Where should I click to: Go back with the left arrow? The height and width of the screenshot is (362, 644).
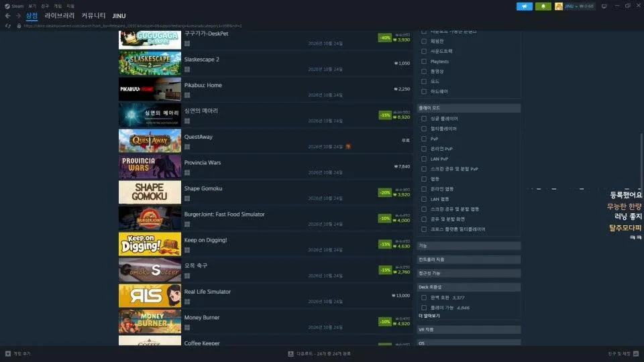(8, 15)
